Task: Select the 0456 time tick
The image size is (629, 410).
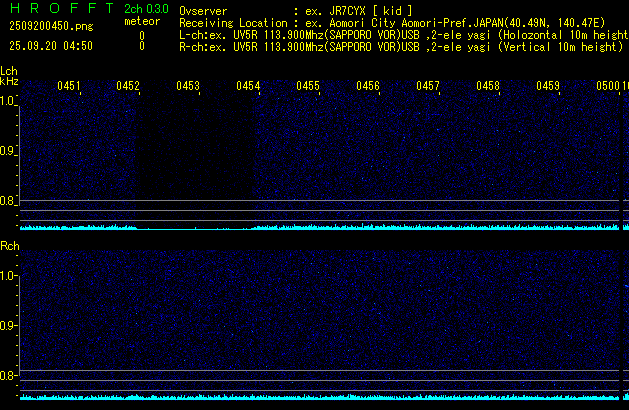Action: [x=368, y=86]
